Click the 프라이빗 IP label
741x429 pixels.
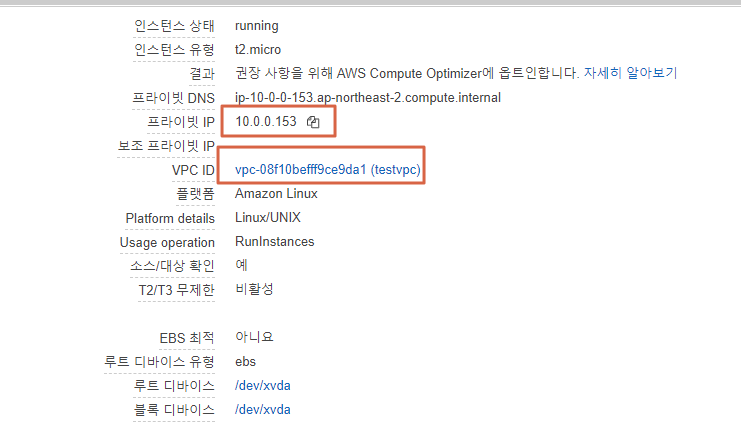pos(181,122)
